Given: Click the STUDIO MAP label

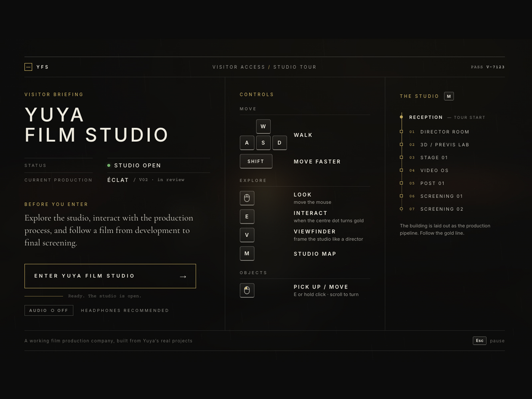Looking at the screenshot, I should [315, 254].
